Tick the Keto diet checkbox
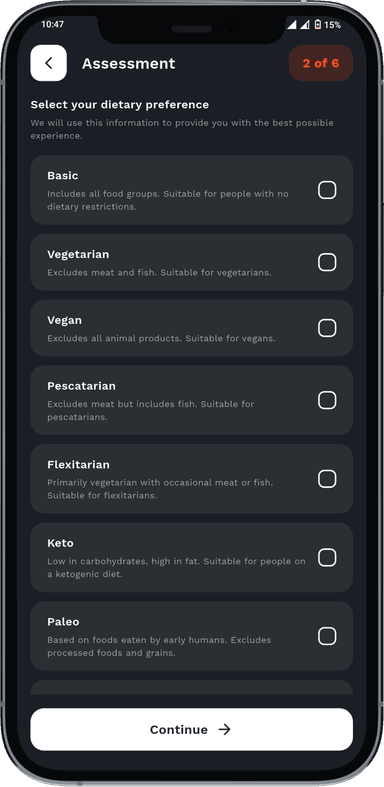384x787 pixels. point(327,557)
